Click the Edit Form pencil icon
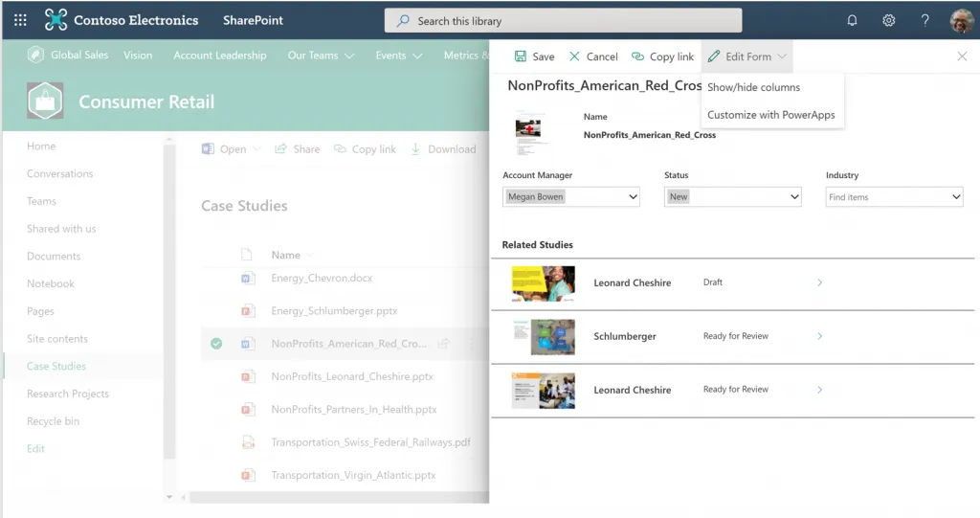980x518 pixels. tap(714, 56)
